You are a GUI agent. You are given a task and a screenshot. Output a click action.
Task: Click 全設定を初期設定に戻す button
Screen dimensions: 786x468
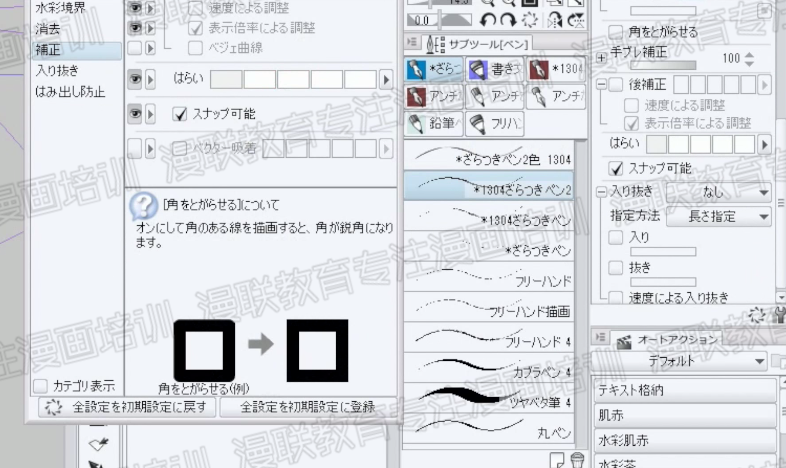coord(127,407)
